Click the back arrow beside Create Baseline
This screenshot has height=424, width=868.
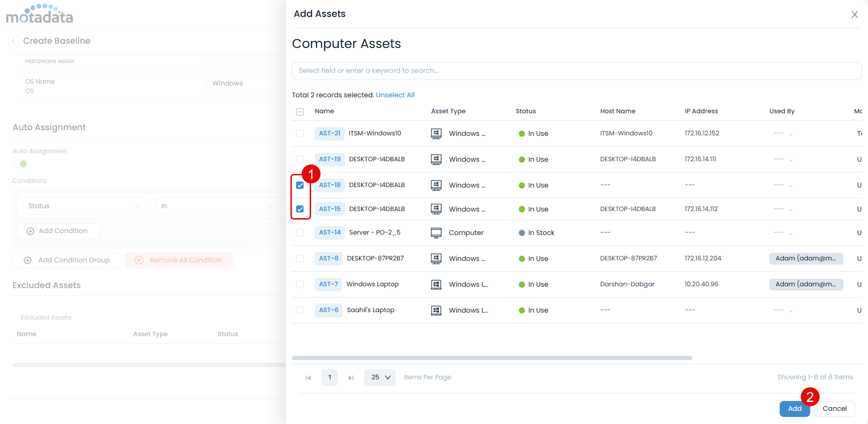pos(13,41)
